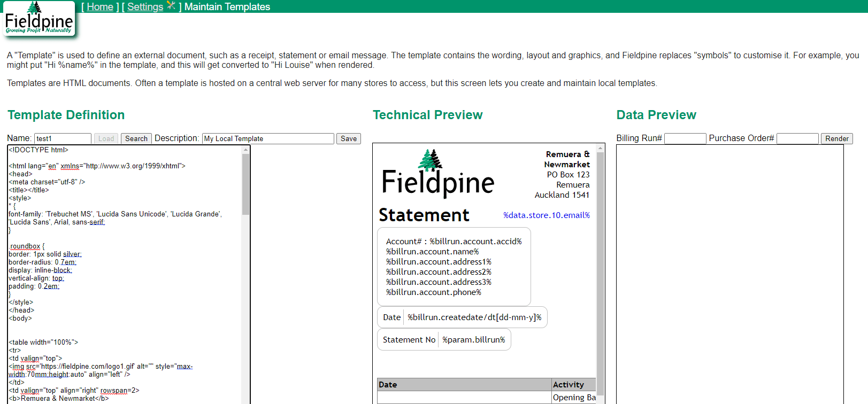Click the Fieldpine logo in the header
This screenshot has width=868, height=404.
[39, 19]
